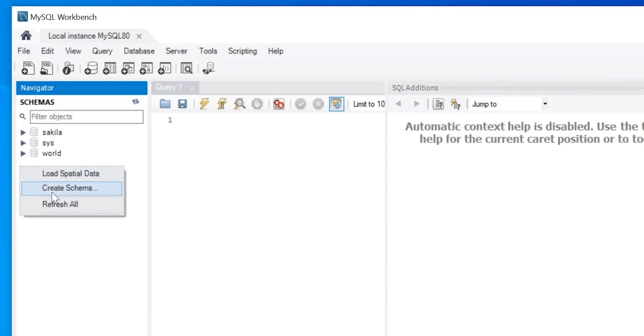Close the Query 1 tab
644x336 pixels.
coord(192,88)
